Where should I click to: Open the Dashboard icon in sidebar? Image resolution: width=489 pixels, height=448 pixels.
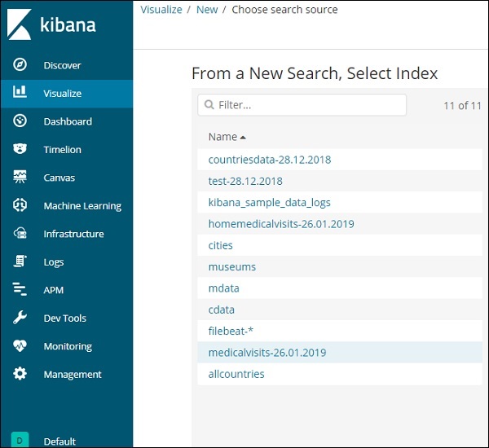coord(20,121)
